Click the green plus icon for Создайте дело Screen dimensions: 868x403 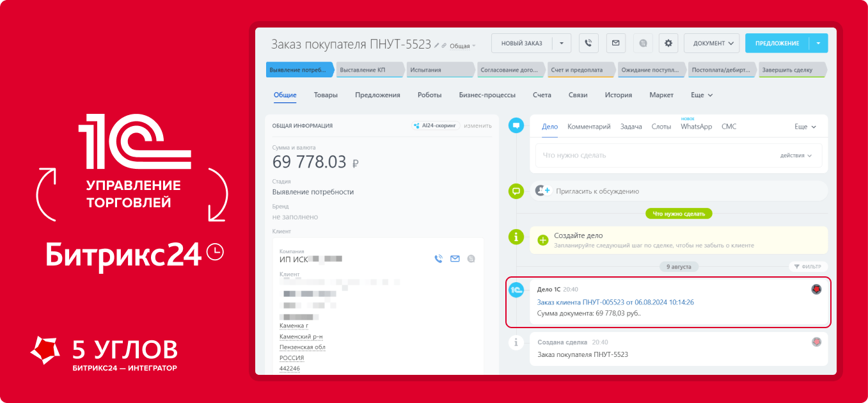pos(543,240)
